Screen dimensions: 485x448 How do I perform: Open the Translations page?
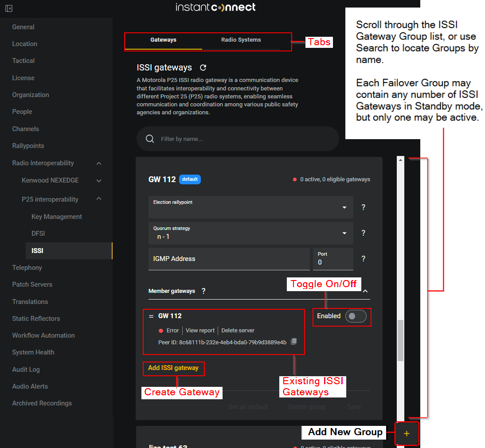(x=30, y=302)
